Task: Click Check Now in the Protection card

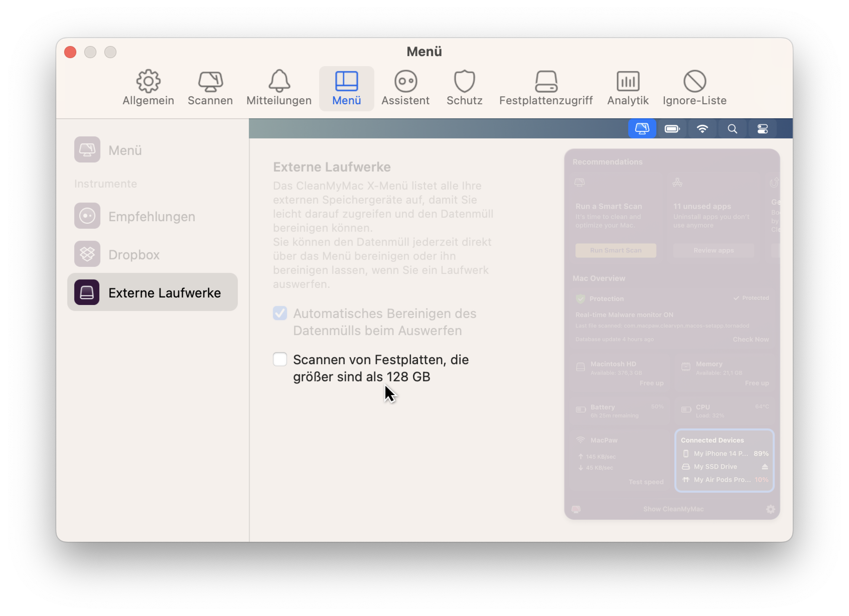Action: (751, 339)
